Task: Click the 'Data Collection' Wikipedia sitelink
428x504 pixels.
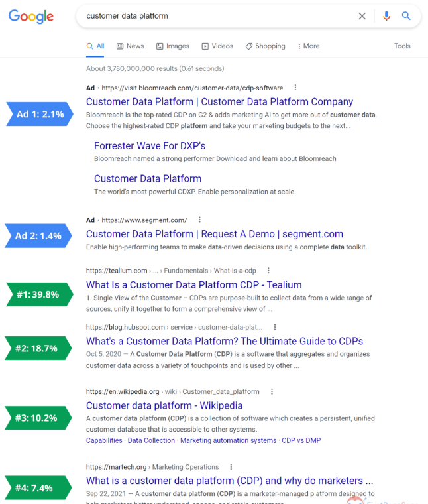Action: [x=151, y=441]
